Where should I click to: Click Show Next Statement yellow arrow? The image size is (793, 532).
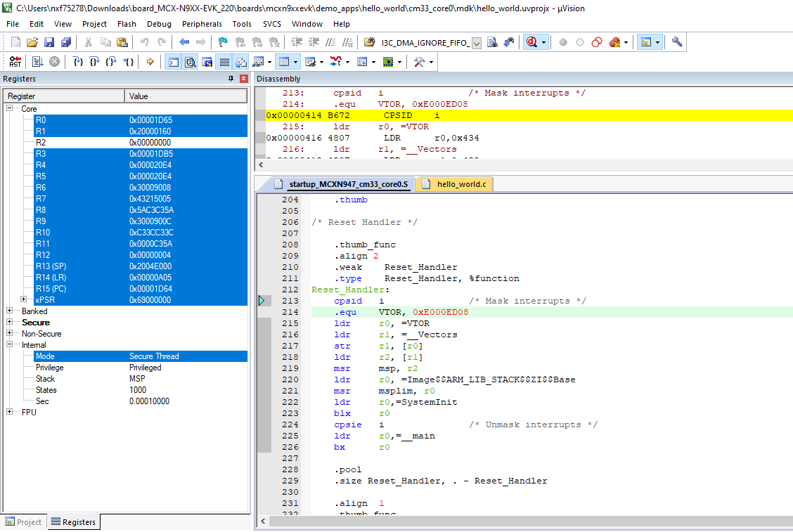150,62
